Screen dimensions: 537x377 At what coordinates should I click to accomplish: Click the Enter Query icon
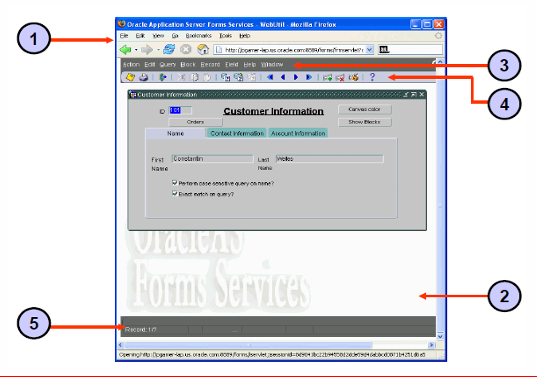point(225,77)
